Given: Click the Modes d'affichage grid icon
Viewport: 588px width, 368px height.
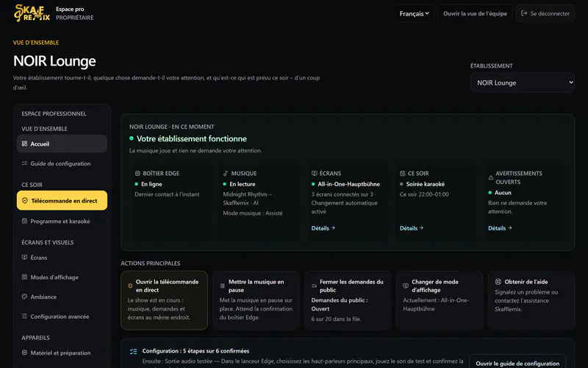Looking at the screenshot, I should point(24,277).
